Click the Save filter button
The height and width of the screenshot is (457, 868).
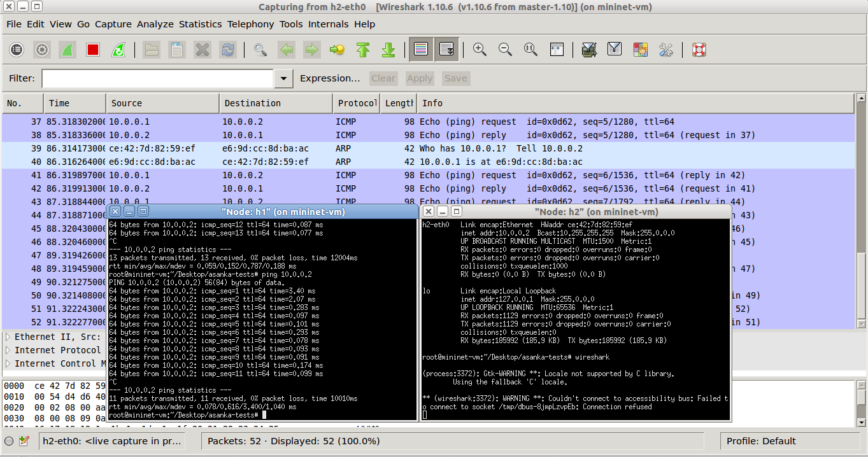(x=455, y=78)
